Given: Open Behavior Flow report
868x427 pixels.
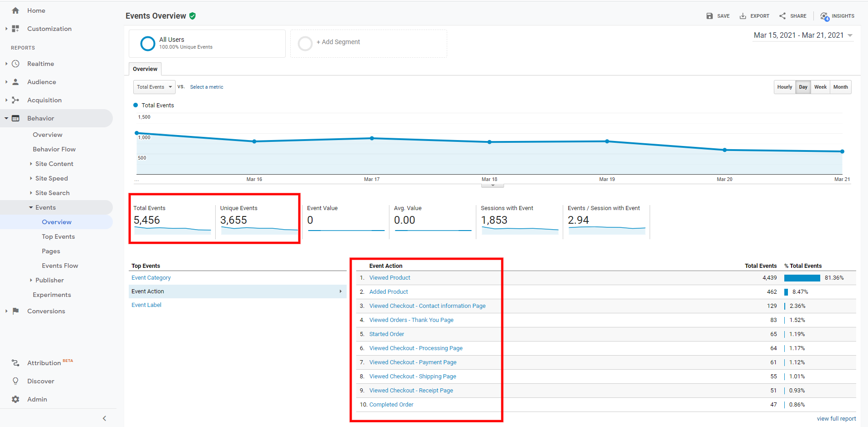Looking at the screenshot, I should click(x=54, y=149).
